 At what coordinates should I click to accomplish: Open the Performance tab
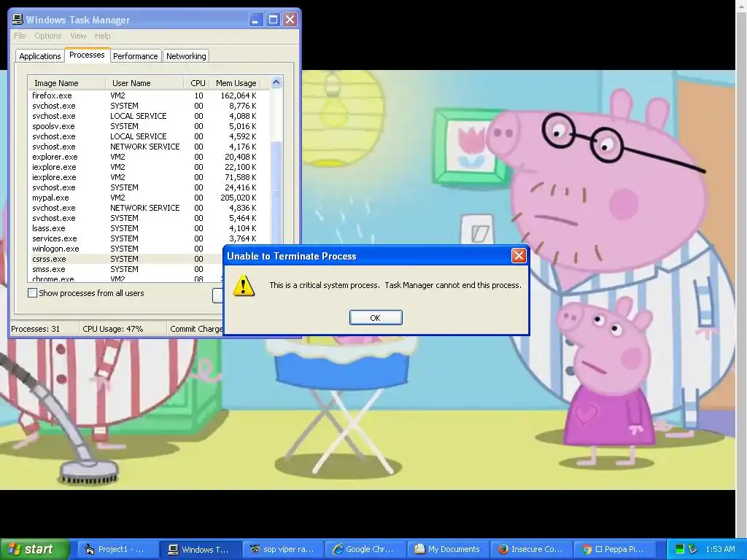click(135, 56)
